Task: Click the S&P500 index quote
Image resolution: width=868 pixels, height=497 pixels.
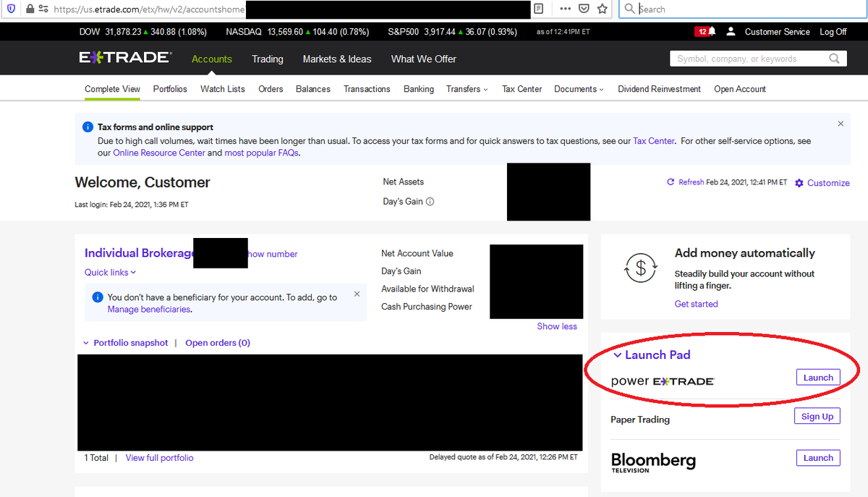Action: 452,32
